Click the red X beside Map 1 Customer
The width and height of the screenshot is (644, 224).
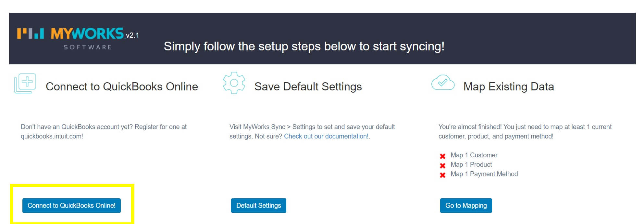442,156
